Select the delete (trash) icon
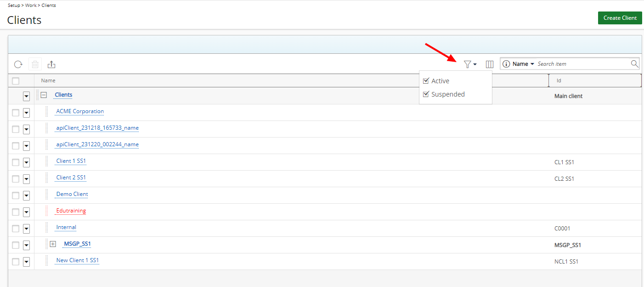The width and height of the screenshot is (644, 287). [x=35, y=64]
